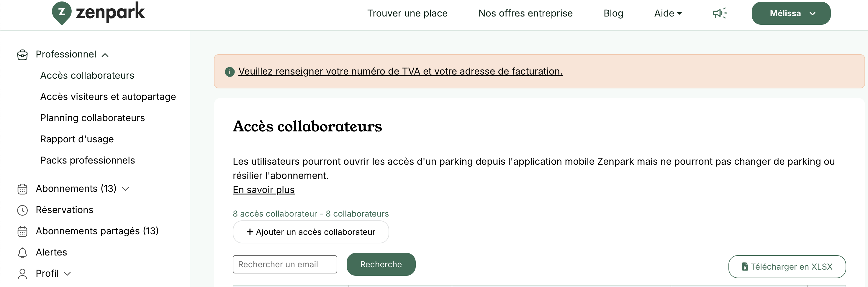868x287 pixels.
Task: Click the info icon in the TVA banner
Action: (230, 72)
